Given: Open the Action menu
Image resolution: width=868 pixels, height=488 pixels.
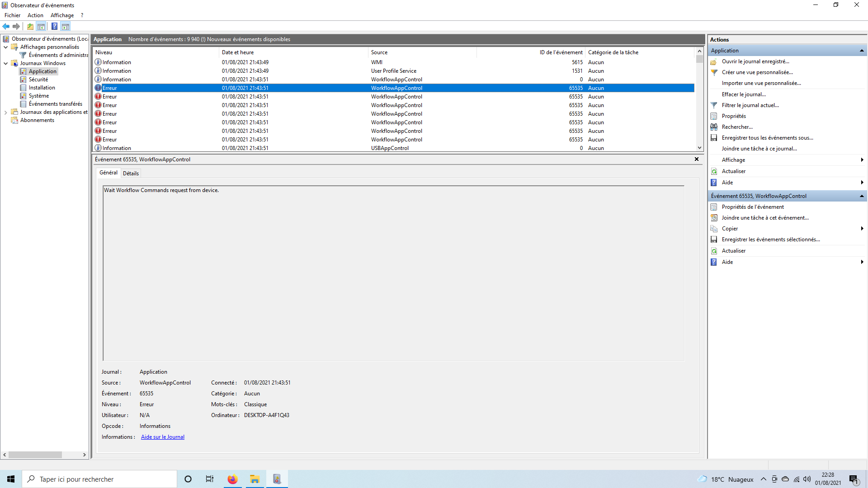Looking at the screenshot, I should click(35, 15).
